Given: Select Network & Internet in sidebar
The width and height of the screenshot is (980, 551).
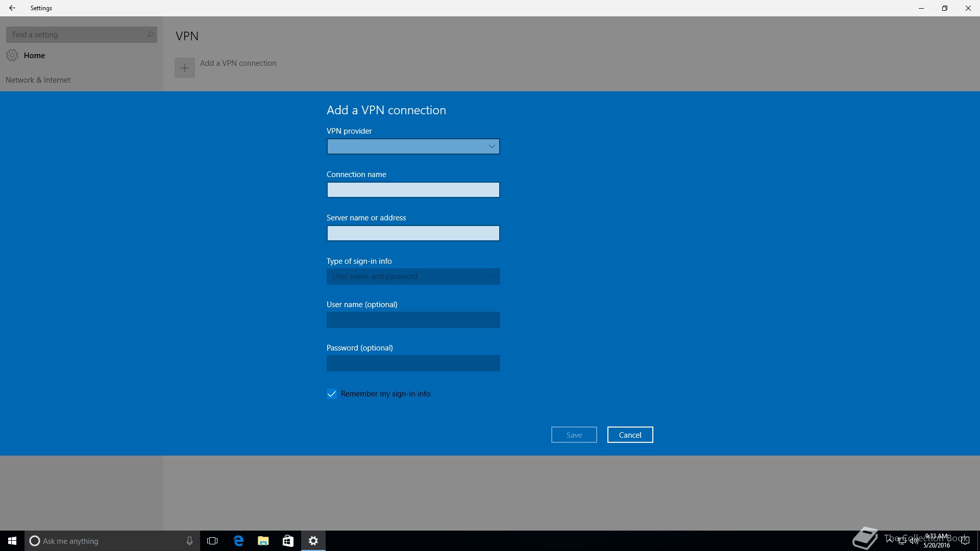Looking at the screenshot, I should tap(38, 80).
